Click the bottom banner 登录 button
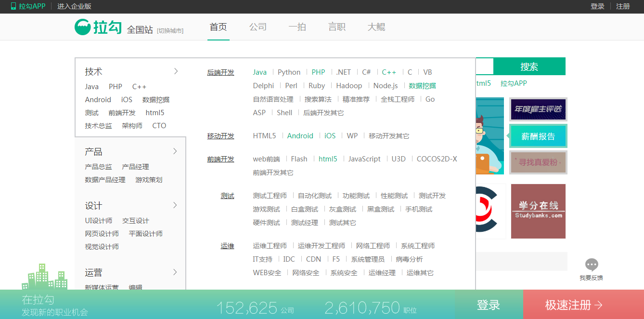Image resolution: width=644 pixels, height=319 pixels. (489, 305)
